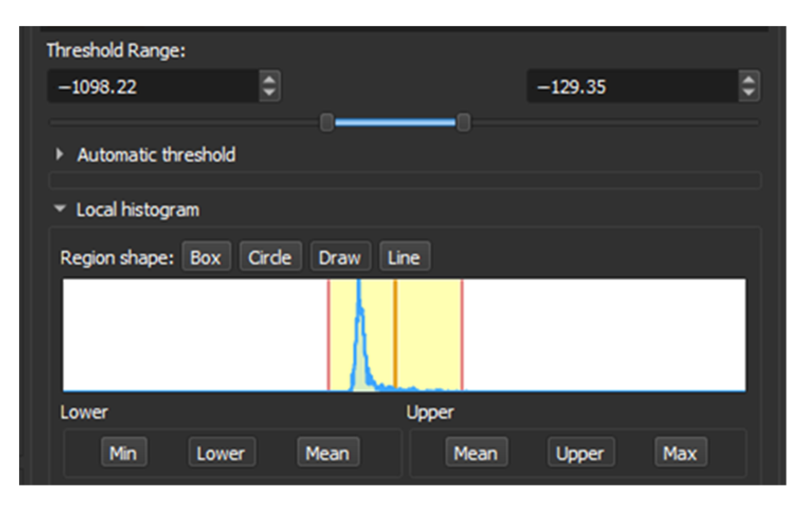
Task: Select Box region shape
Action: [206, 258]
